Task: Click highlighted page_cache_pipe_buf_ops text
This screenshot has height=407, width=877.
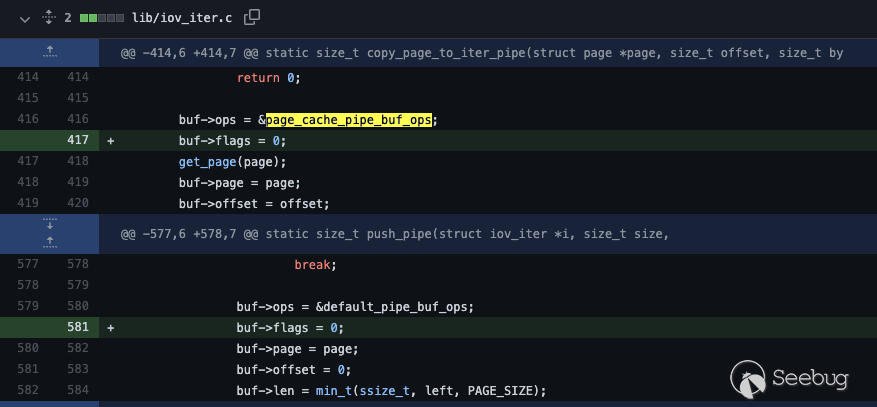Action: (348, 120)
